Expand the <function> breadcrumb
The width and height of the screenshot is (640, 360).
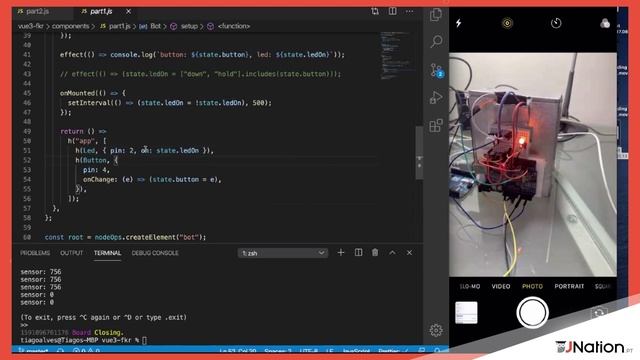click(x=229, y=26)
